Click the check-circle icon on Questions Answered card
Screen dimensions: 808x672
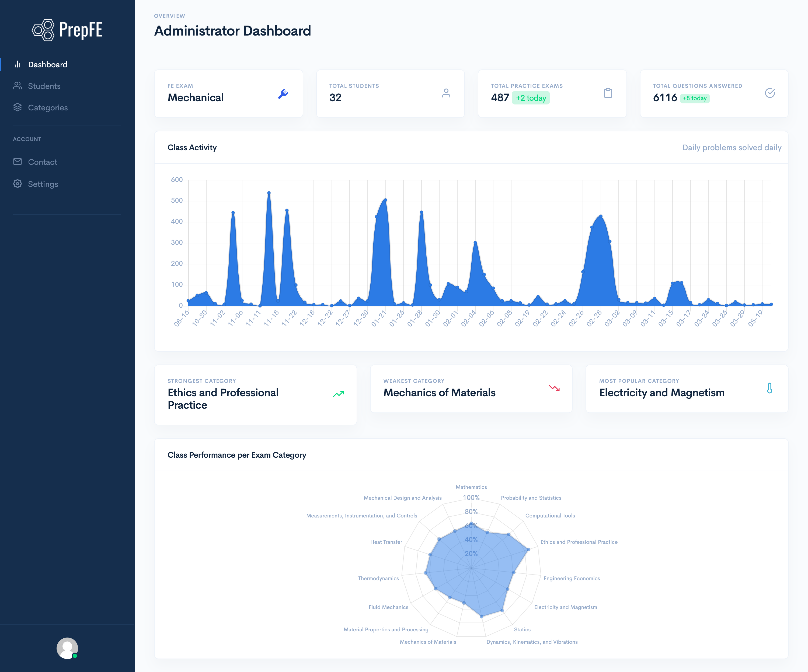(769, 93)
